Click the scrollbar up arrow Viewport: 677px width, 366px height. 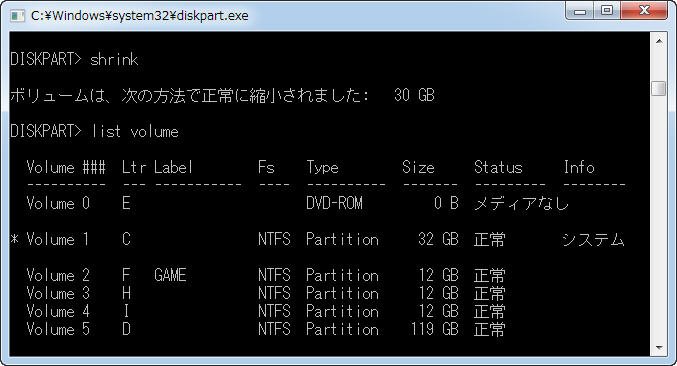pos(659,41)
